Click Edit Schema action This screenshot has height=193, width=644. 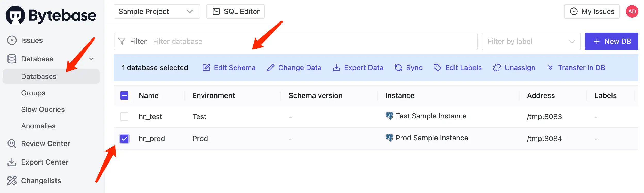(229, 68)
